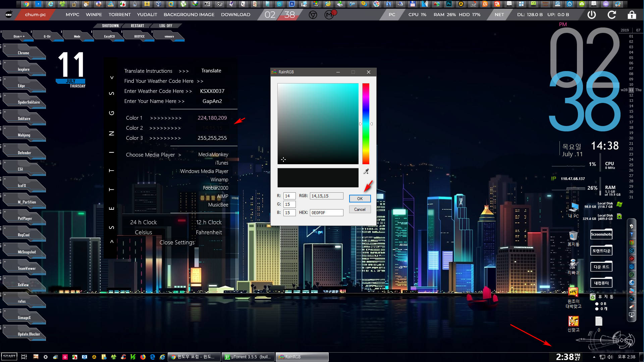Viewport: 644px width, 362px height.
Task: Click Translate link in settings panel
Action: click(x=211, y=71)
